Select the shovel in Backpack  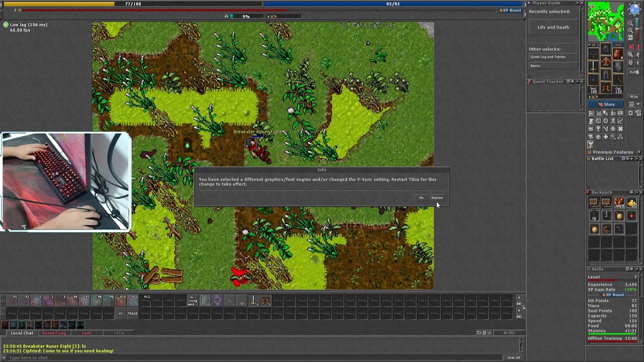point(594,215)
